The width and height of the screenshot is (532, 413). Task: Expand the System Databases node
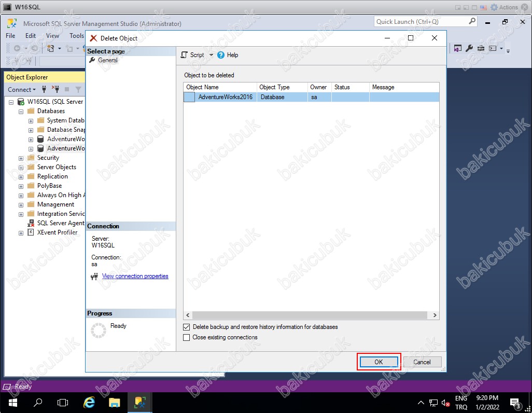(31, 121)
